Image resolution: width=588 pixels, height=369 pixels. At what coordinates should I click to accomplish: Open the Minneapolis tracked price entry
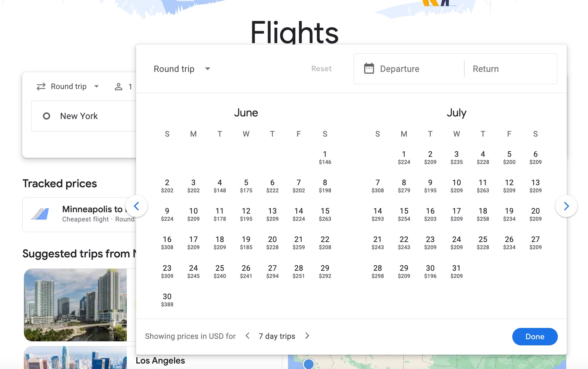coord(86,215)
